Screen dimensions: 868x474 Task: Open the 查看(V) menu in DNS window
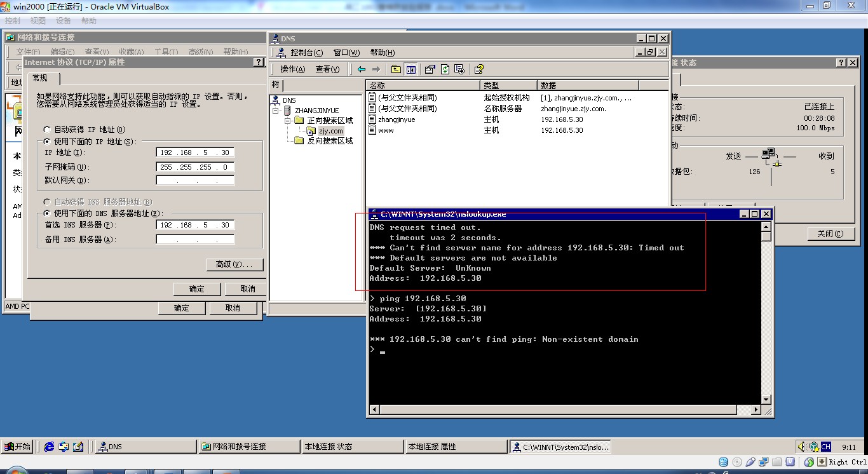pyautogui.click(x=327, y=69)
